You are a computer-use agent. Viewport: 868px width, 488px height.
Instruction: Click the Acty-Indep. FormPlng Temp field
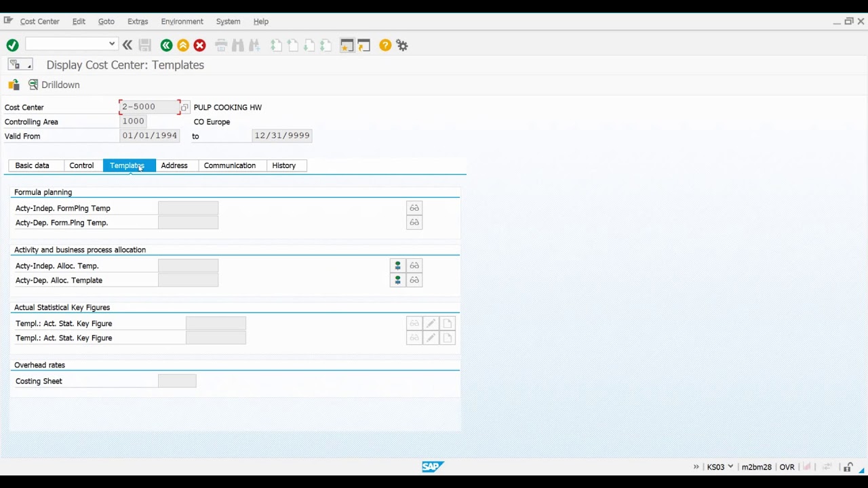pyautogui.click(x=188, y=208)
